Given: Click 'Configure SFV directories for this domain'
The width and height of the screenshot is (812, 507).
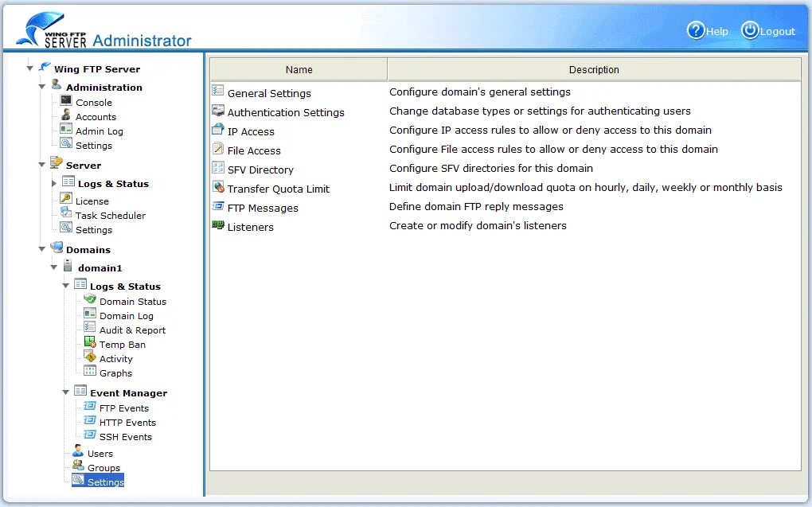Looking at the screenshot, I should click(491, 168).
